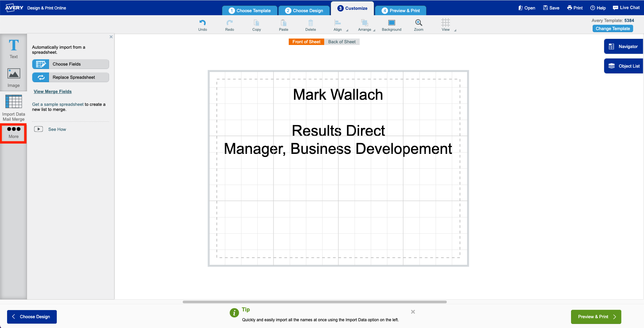Switch to Back of Sheet
Image resolution: width=644 pixels, height=328 pixels.
point(342,42)
